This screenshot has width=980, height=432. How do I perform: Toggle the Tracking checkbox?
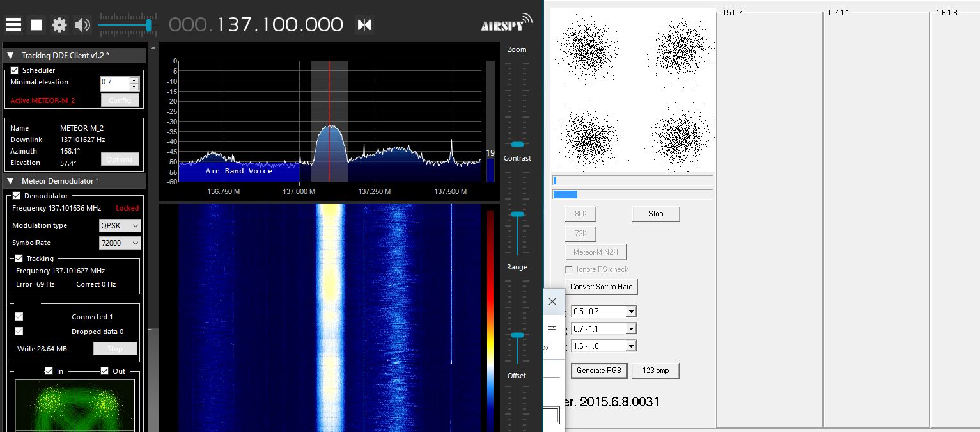(19, 258)
